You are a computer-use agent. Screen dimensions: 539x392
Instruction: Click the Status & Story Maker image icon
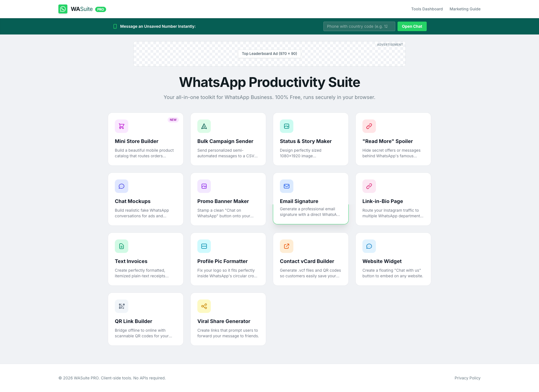pyautogui.click(x=287, y=126)
